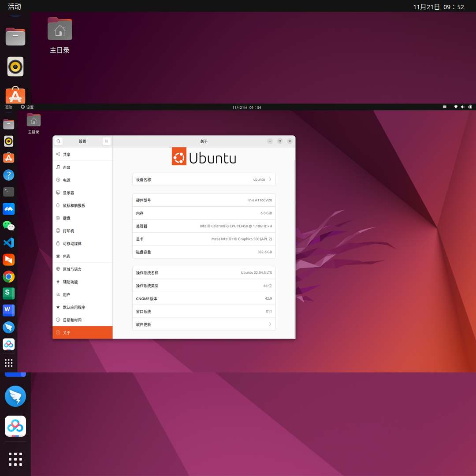This screenshot has height=476, width=476.
Task: Select 打印机 printers in sidebar
Action: (82, 231)
